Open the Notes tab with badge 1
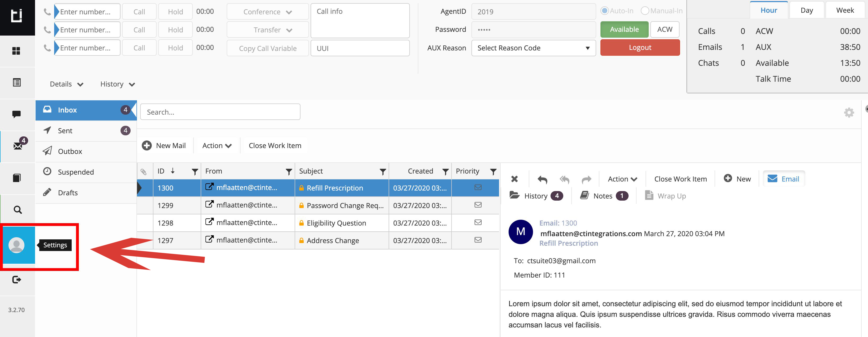 point(604,196)
